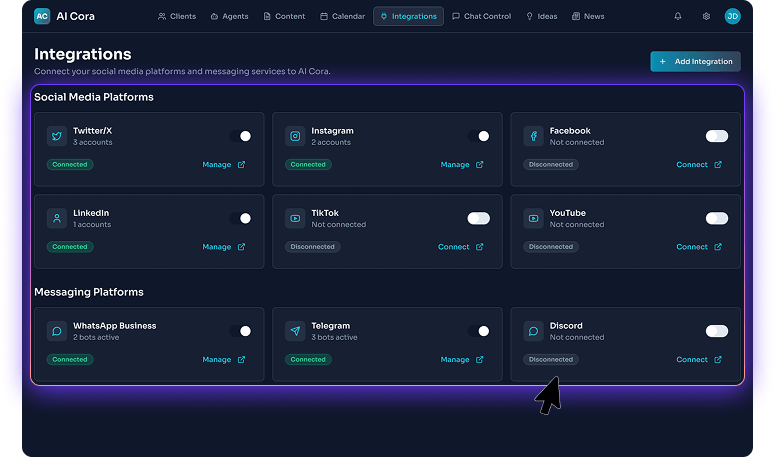Click the Discord chat bubble icon
This screenshot has width=775, height=457.
533,331
